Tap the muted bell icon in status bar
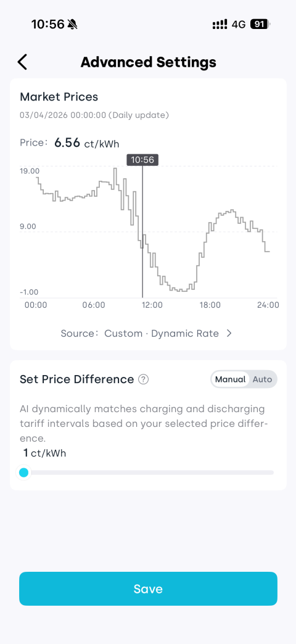Image resolution: width=296 pixels, height=644 pixels. (73, 25)
